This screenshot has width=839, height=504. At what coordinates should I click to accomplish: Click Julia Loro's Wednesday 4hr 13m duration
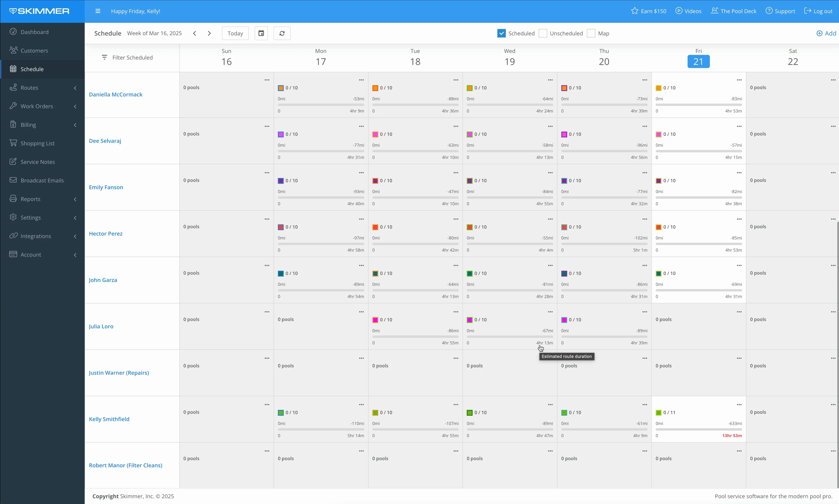click(544, 343)
